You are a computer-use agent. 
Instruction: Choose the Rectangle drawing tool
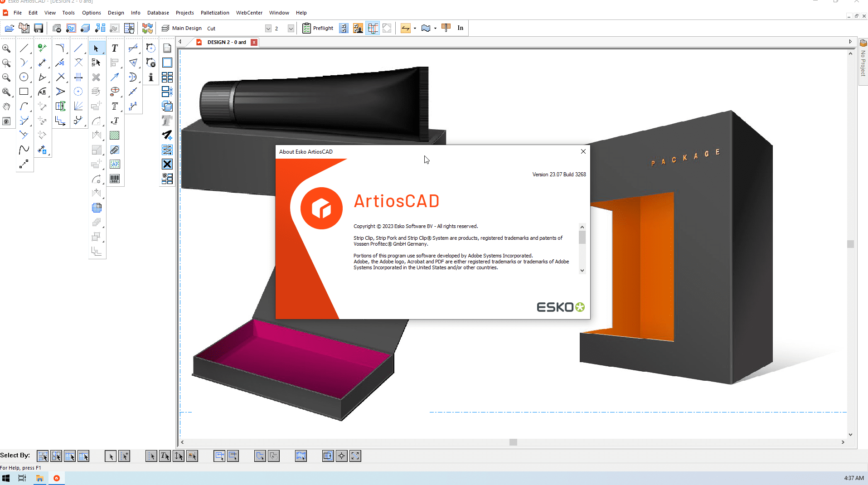pyautogui.click(x=24, y=92)
